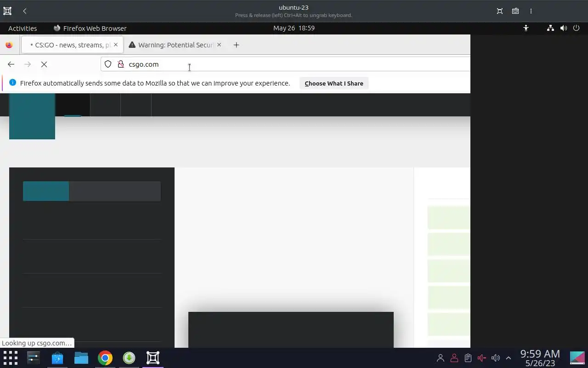The image size is (588, 368).
Task: Open the application launcher grid in the taskbar
Action: (10, 358)
